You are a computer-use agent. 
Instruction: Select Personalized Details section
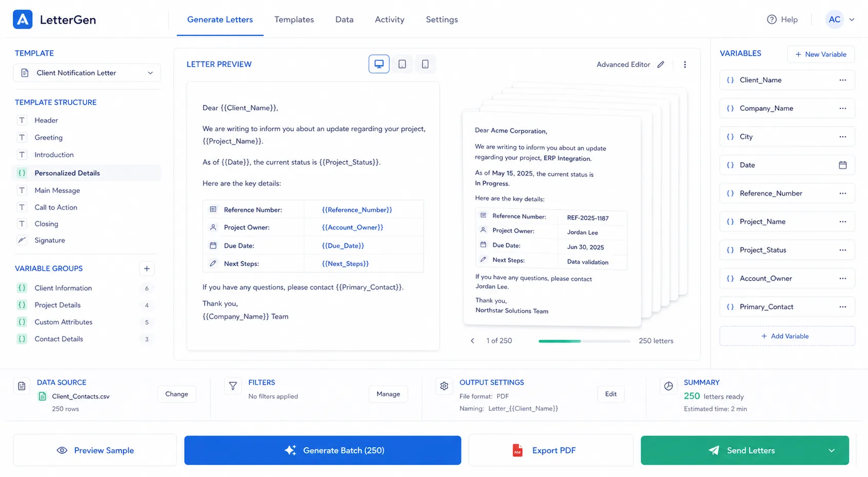[x=87, y=173]
